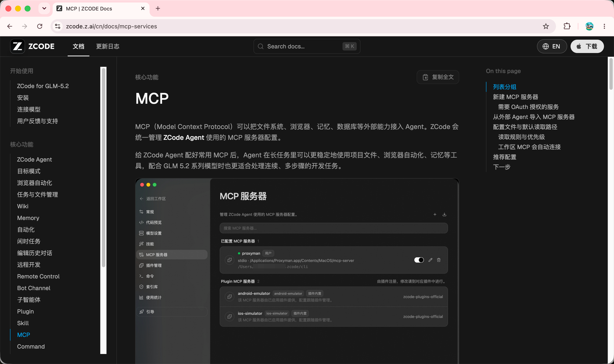Open the Chrome three-dot menu
The height and width of the screenshot is (364, 614).
604,26
